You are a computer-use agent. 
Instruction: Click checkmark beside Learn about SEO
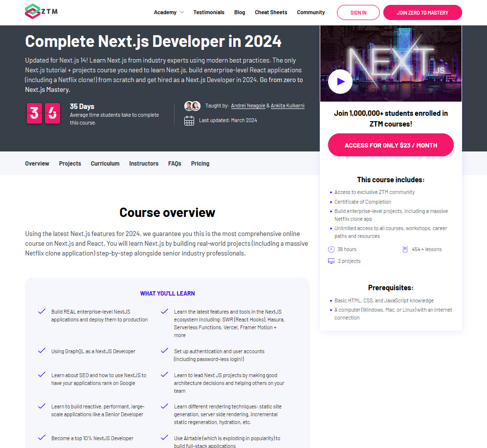(42, 375)
